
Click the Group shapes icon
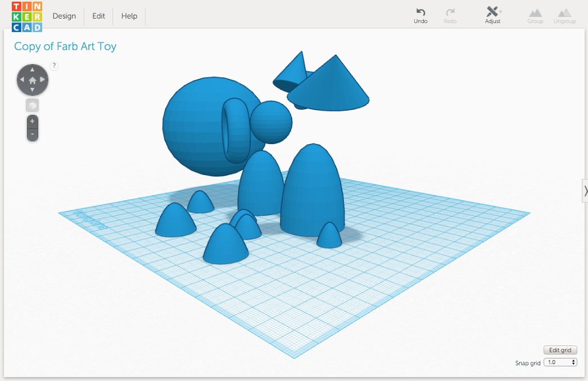535,14
